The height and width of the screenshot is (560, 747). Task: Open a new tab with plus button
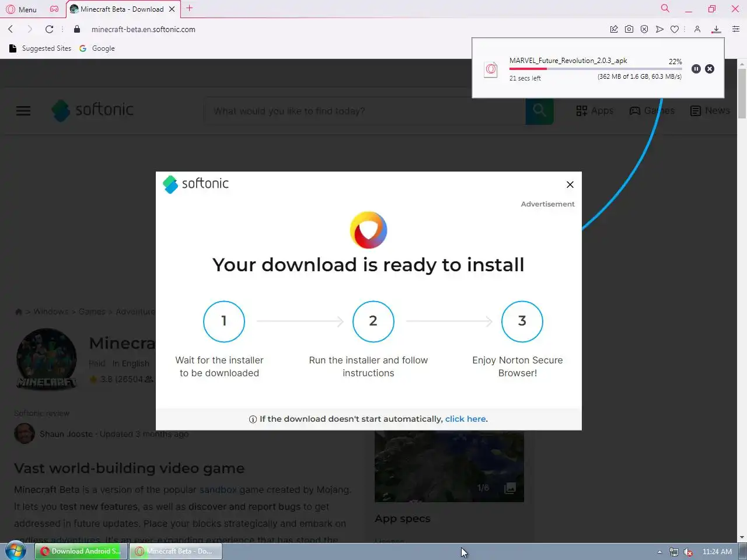pyautogui.click(x=189, y=8)
